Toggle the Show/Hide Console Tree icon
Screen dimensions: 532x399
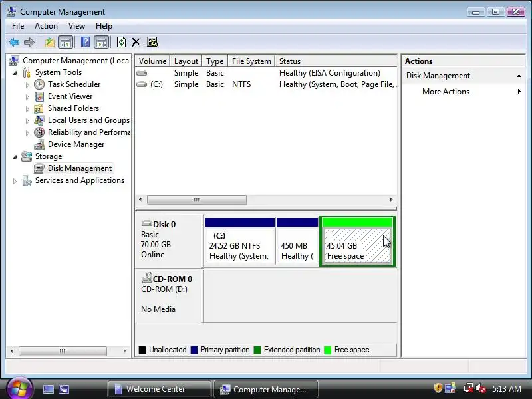tap(65, 42)
